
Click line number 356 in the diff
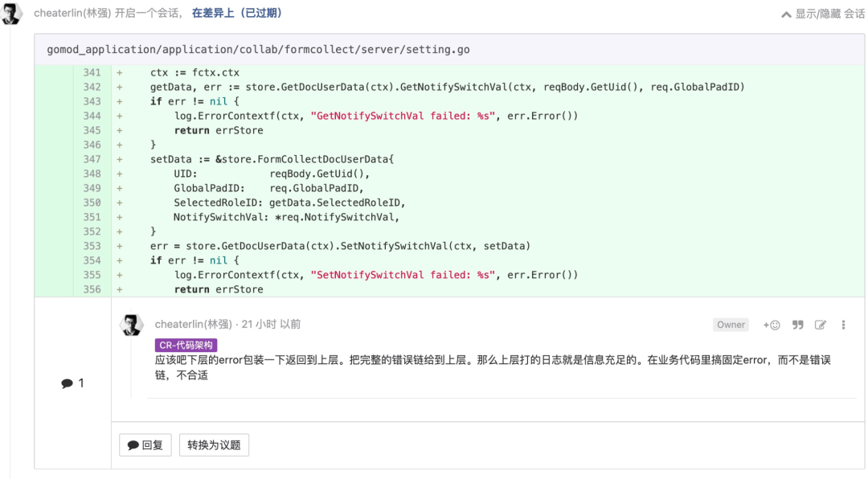pos(92,289)
